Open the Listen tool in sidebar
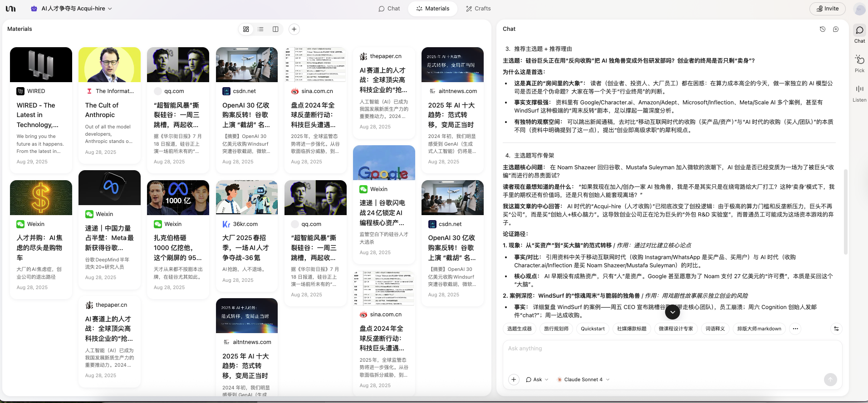The height and width of the screenshot is (403, 868). tap(859, 93)
